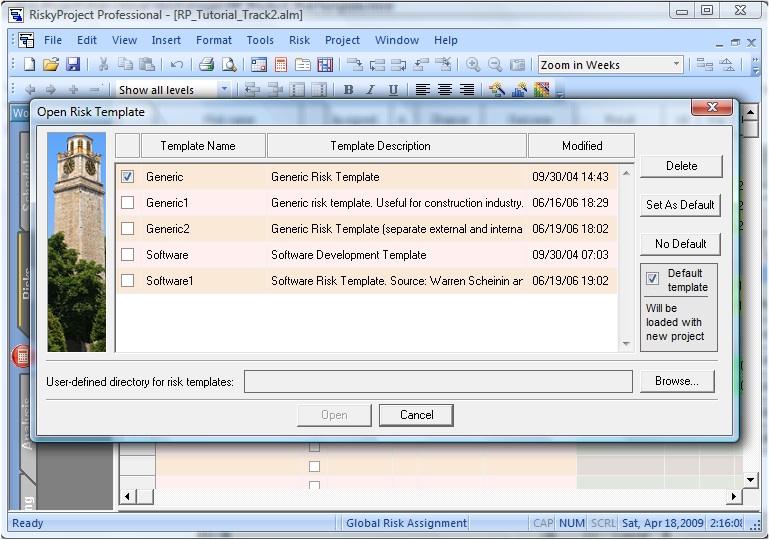Viewport: 769px width, 540px height.
Task: Open the Zoom in Weeks dropdown
Action: pyautogui.click(x=676, y=64)
